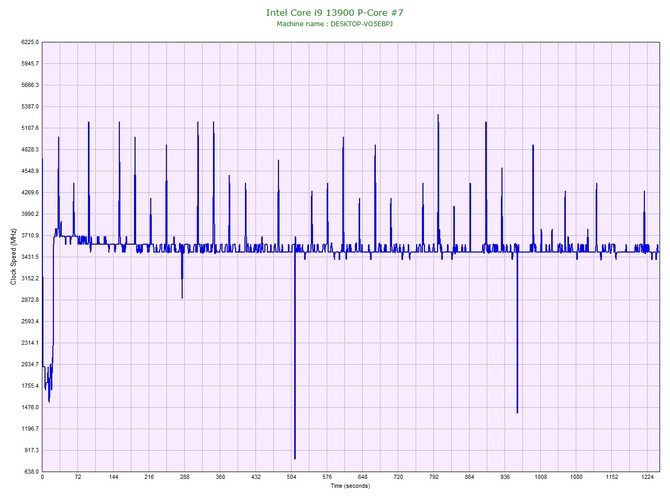The height and width of the screenshot is (503, 670).
Task: Click the 936 time-axis tick label
Action: 505,477
